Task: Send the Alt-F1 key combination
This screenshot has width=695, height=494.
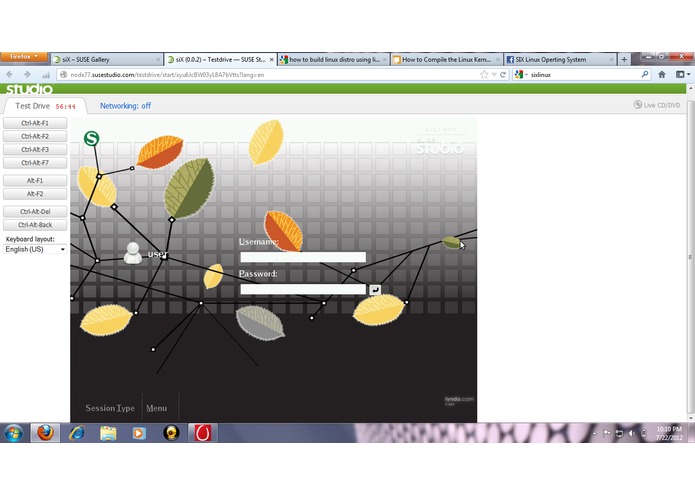Action: pos(35,180)
